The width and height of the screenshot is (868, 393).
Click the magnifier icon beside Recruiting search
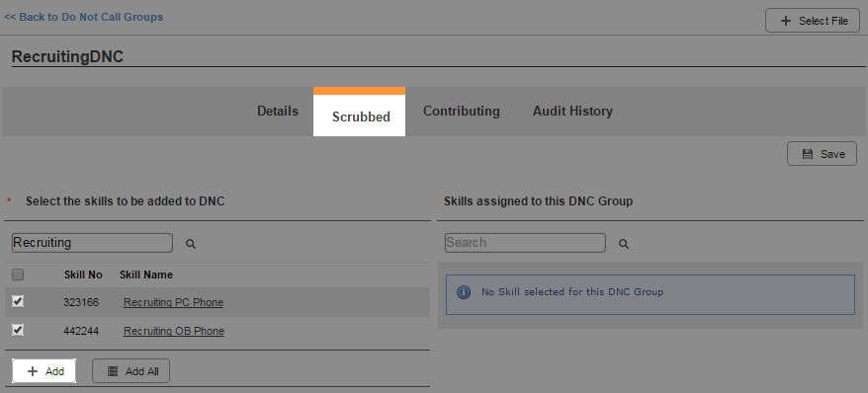click(x=191, y=244)
